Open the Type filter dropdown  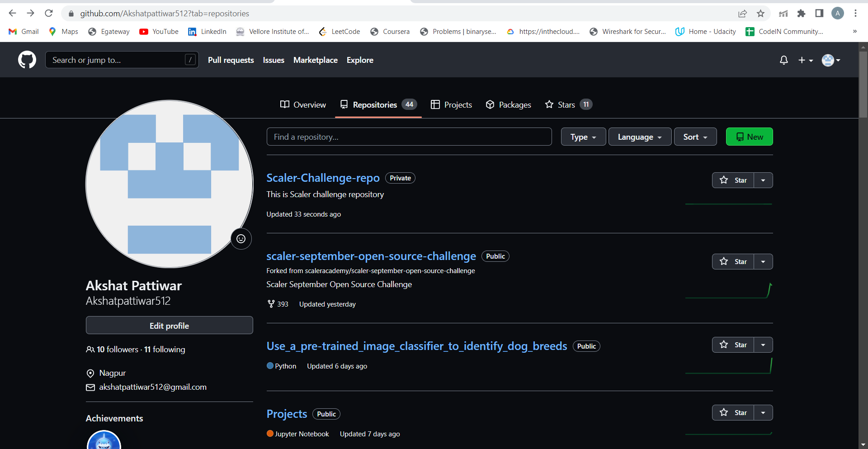pyautogui.click(x=583, y=137)
